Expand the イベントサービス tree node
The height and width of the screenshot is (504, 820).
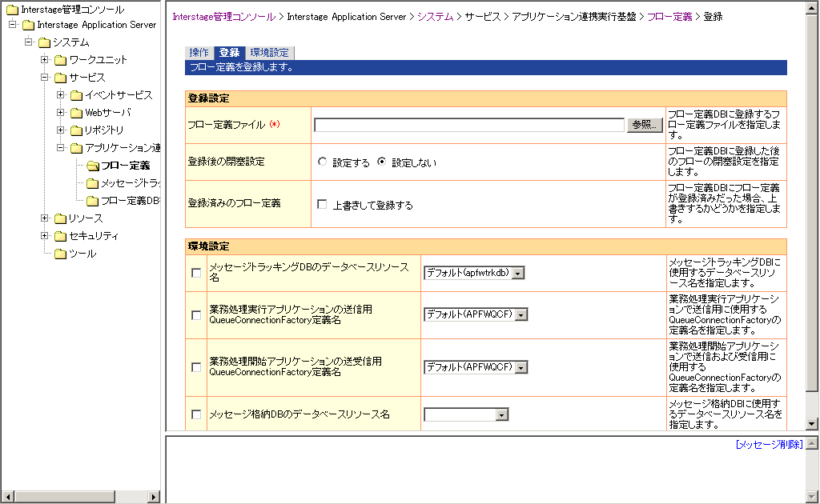pos(61,94)
